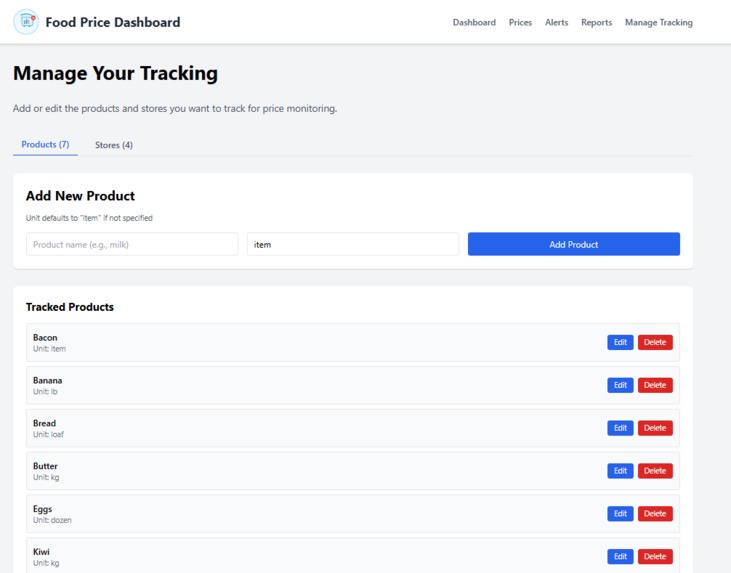The width and height of the screenshot is (731, 573).
Task: Open the Dashboard nav link
Action: (x=474, y=22)
